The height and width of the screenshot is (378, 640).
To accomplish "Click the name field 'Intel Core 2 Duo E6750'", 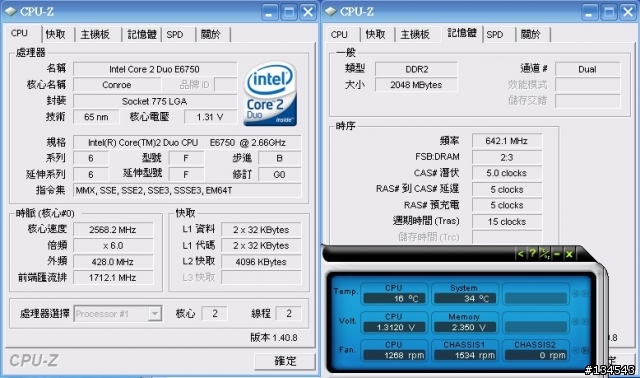I will 155,69.
